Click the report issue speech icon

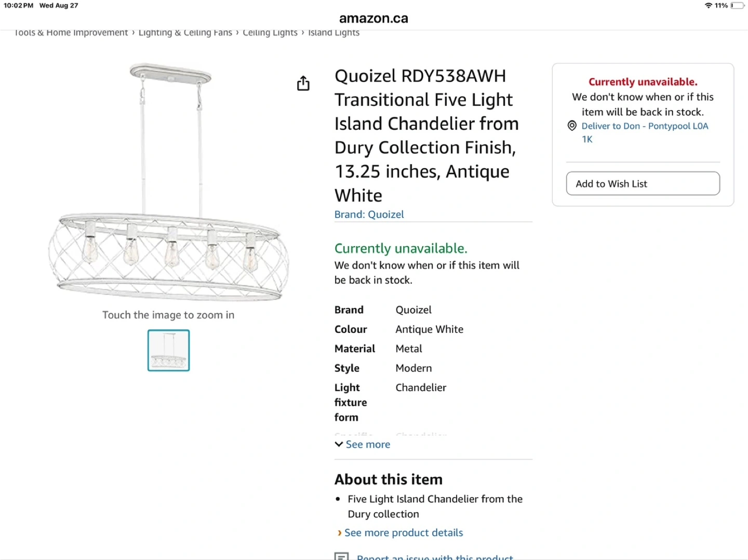[x=341, y=556]
